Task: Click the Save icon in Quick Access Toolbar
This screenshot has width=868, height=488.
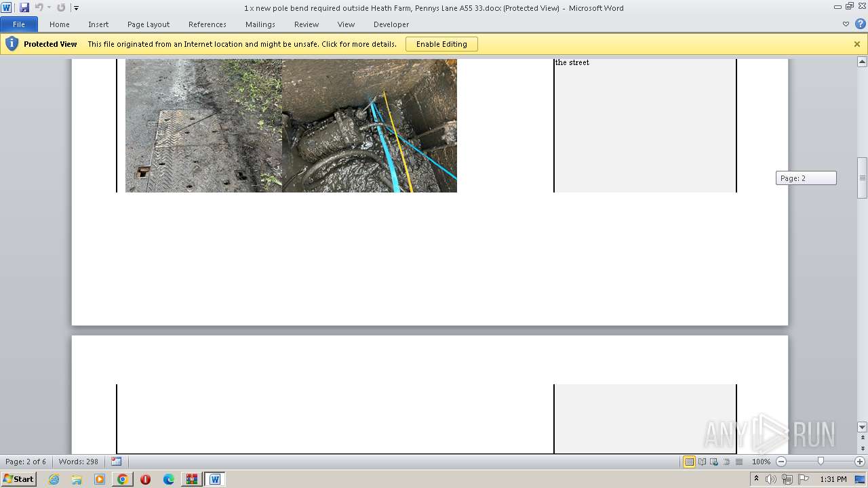Action: coord(24,7)
